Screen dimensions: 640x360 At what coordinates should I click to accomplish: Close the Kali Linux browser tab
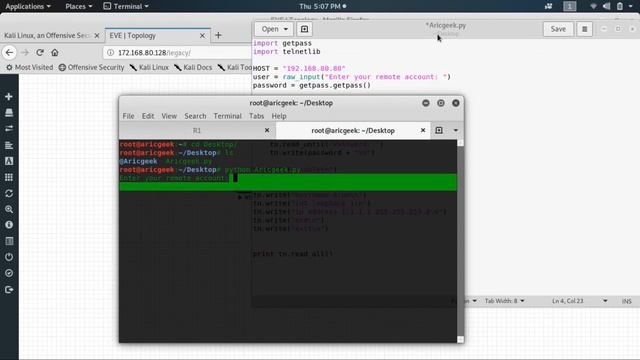coord(97,36)
